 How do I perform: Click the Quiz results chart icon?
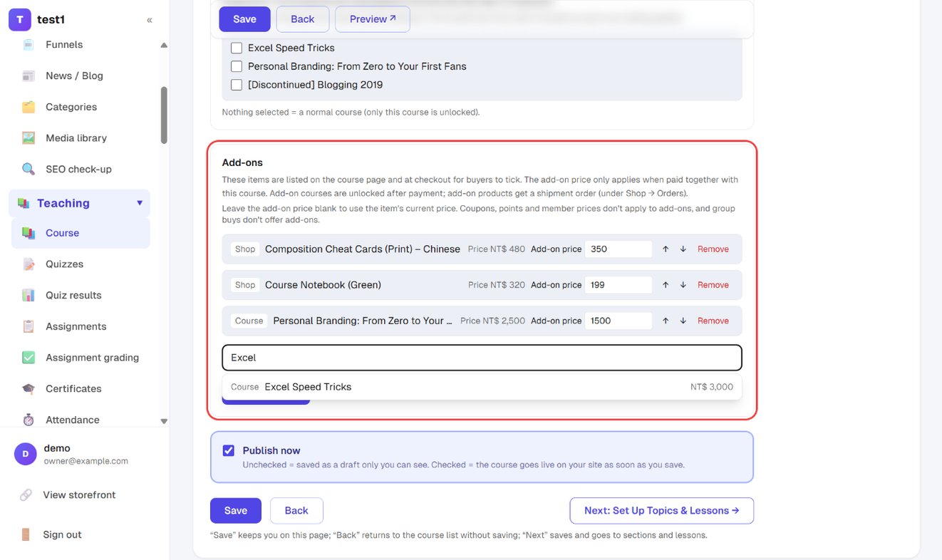29,295
